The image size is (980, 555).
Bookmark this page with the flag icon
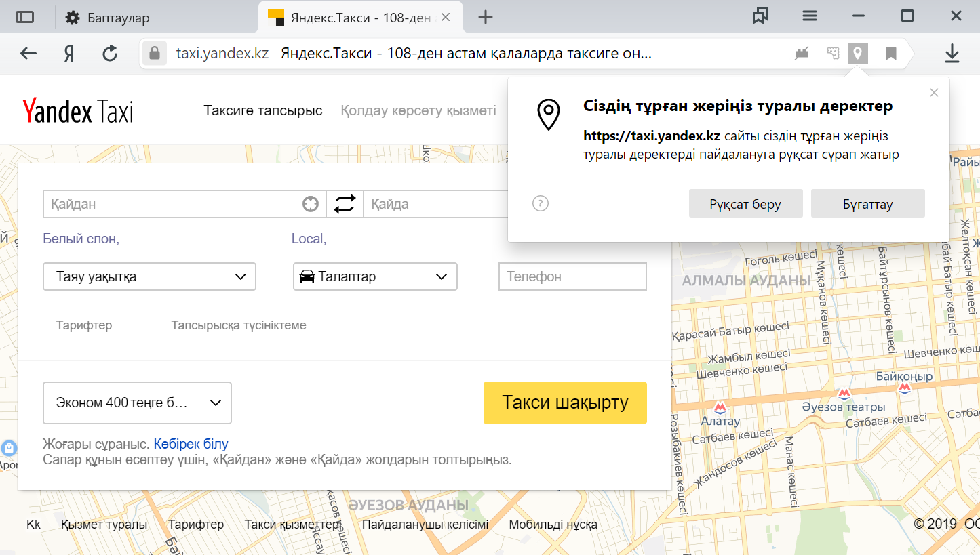tap(891, 54)
